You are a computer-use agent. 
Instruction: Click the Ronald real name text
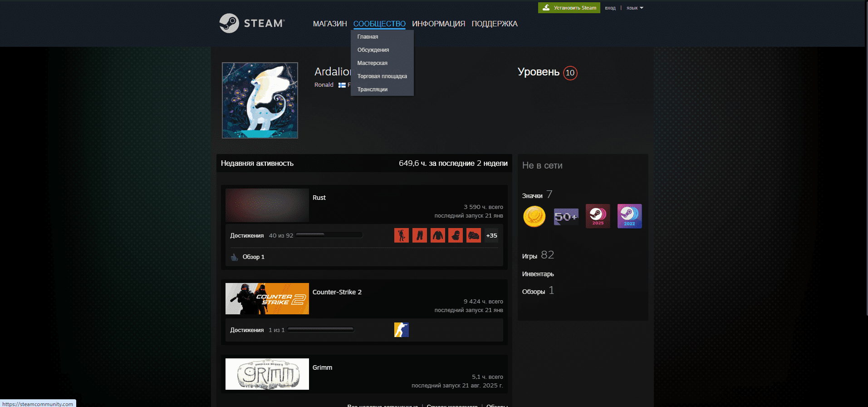coord(324,85)
